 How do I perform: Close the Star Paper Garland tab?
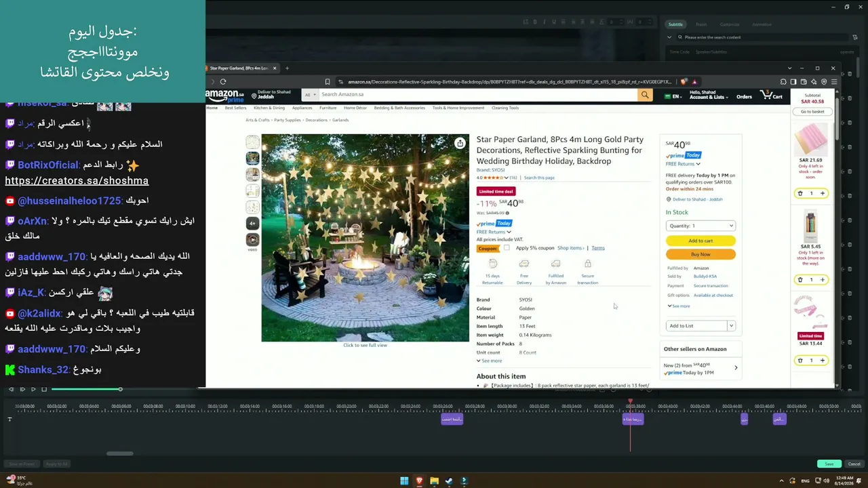(275, 68)
